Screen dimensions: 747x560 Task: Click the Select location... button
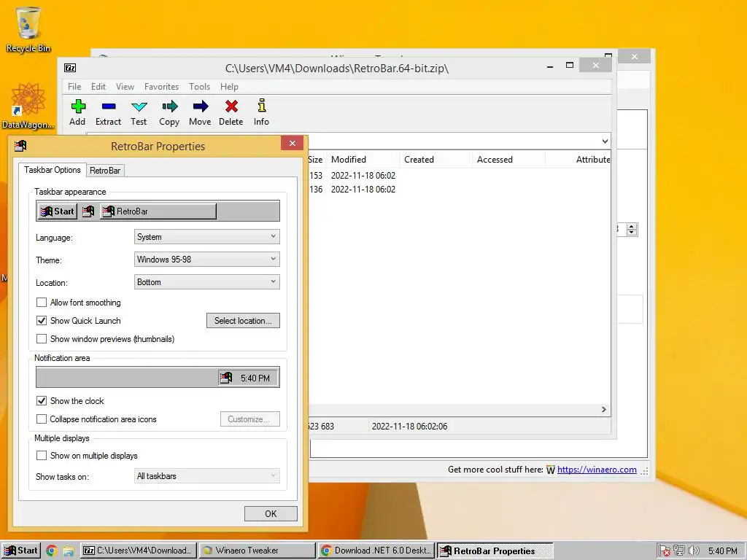point(243,321)
